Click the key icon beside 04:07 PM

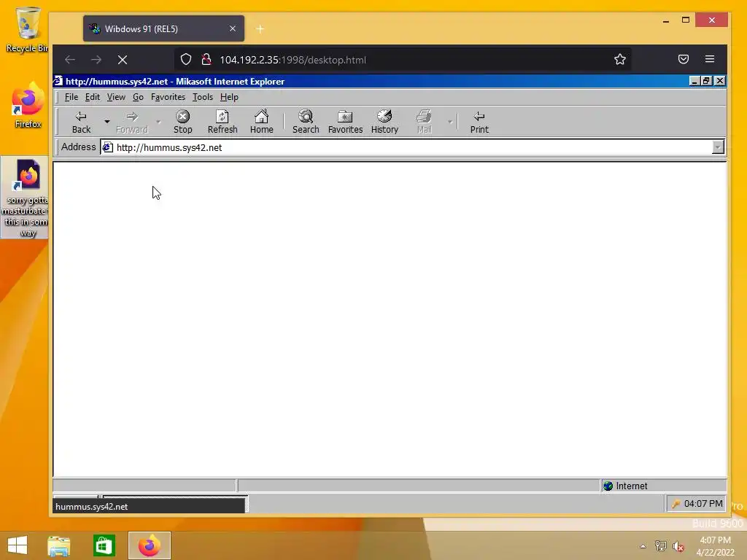click(676, 504)
